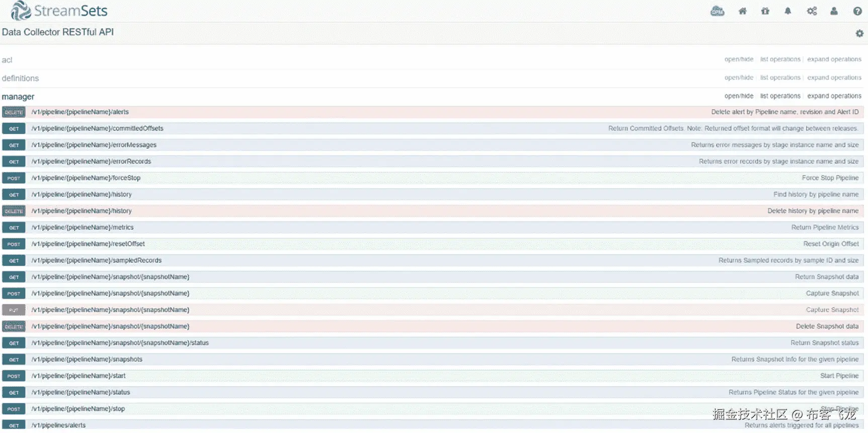The height and width of the screenshot is (433, 868).
Task: Click list operations for acl
Action: click(780, 59)
